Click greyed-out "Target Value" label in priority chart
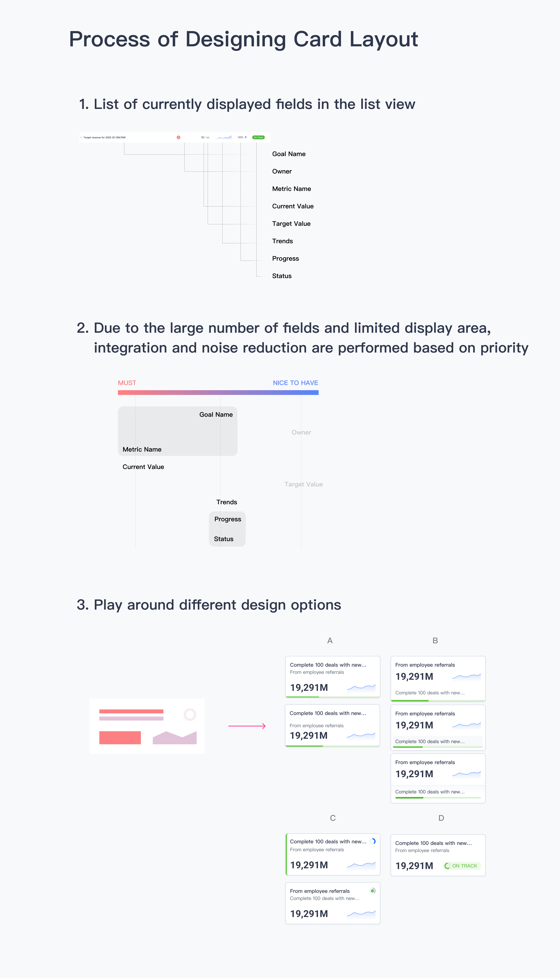The image size is (560, 978). (304, 484)
